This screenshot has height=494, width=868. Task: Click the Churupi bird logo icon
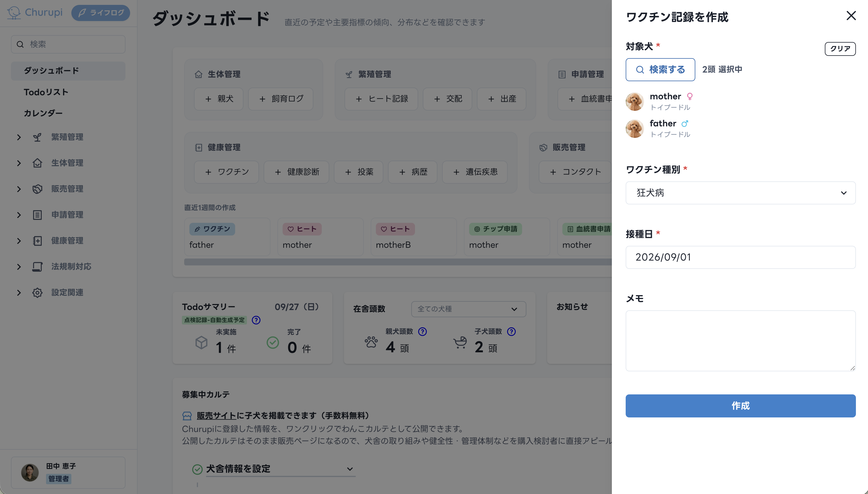click(14, 13)
